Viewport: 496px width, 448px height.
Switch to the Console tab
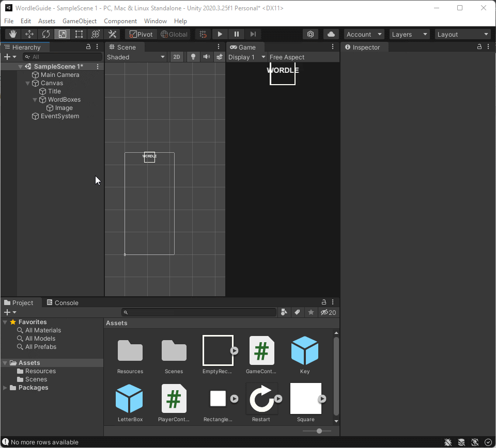click(x=63, y=302)
